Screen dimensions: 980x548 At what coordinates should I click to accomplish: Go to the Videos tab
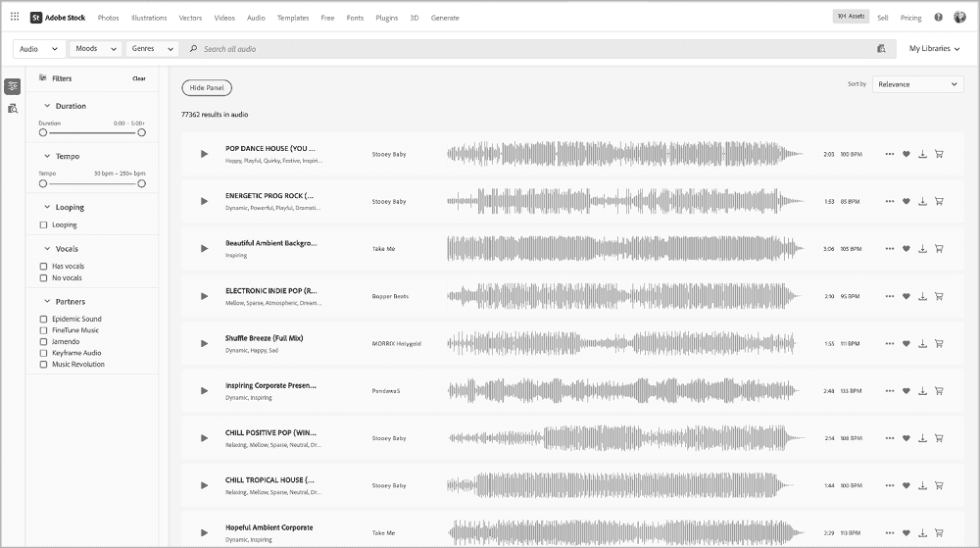pyautogui.click(x=224, y=18)
